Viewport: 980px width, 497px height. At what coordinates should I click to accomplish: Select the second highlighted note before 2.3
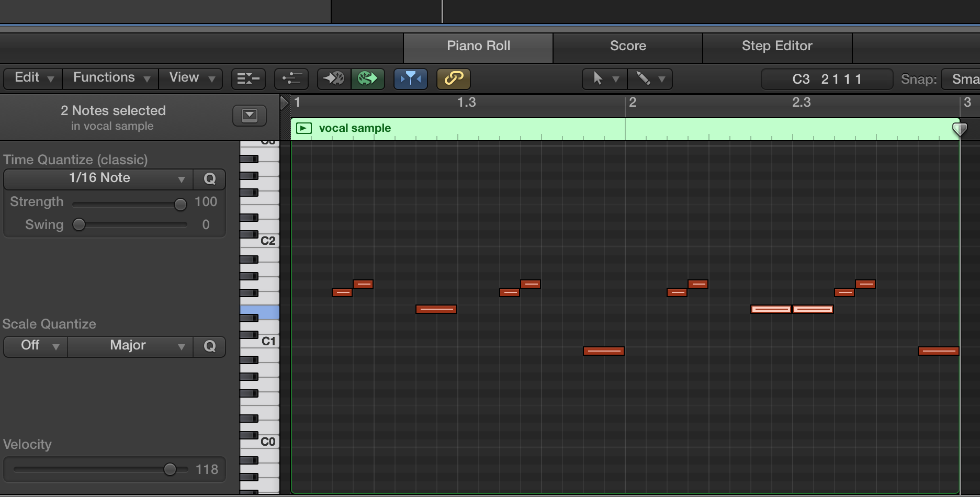tap(771, 309)
